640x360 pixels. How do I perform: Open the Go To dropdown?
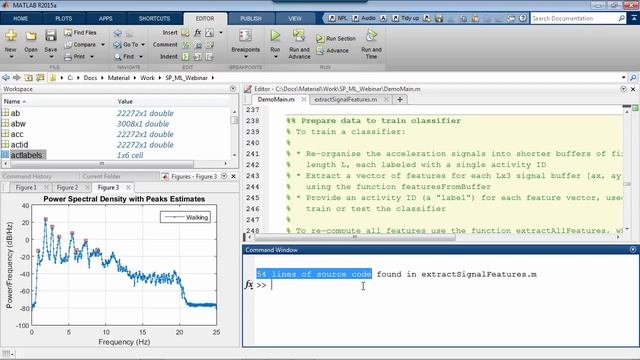coord(129,44)
